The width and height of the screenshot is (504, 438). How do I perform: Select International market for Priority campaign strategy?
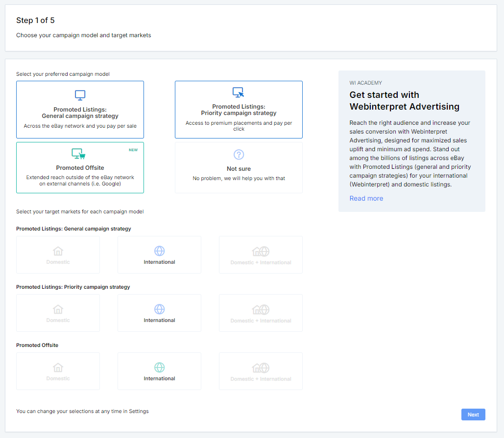[160, 313]
